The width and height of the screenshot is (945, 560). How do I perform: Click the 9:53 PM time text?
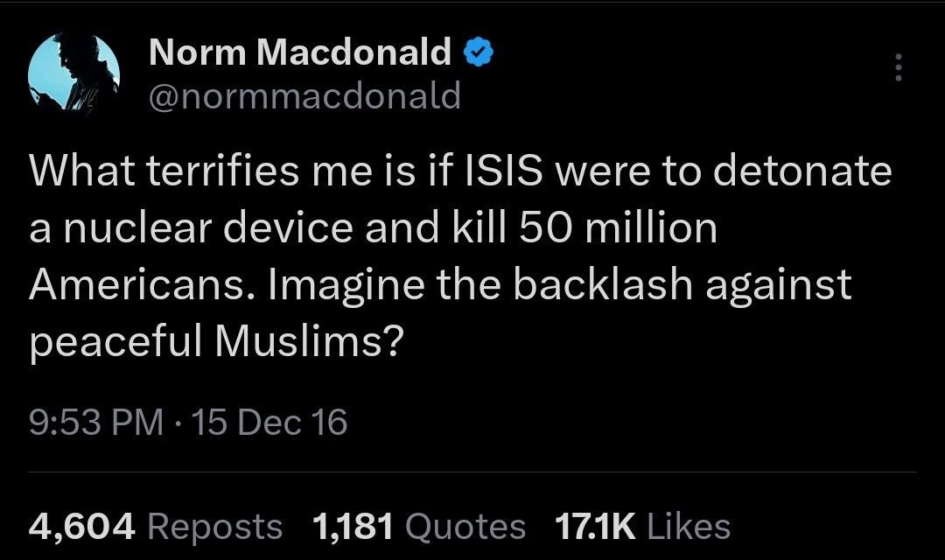click(96, 420)
